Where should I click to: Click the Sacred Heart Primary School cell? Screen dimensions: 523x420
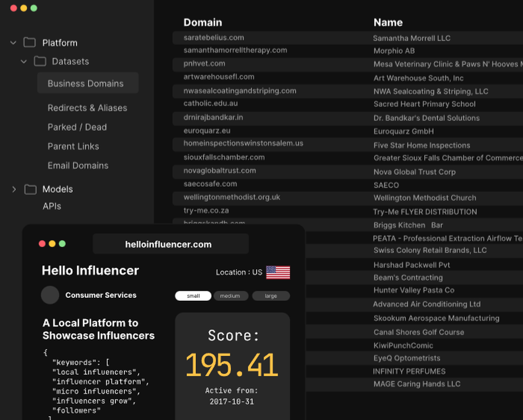425,104
